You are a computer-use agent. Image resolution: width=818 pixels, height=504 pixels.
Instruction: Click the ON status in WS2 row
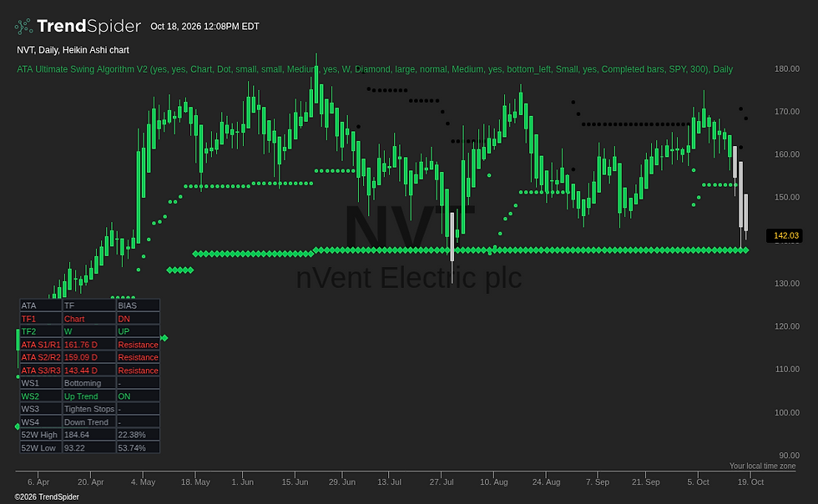click(138, 396)
